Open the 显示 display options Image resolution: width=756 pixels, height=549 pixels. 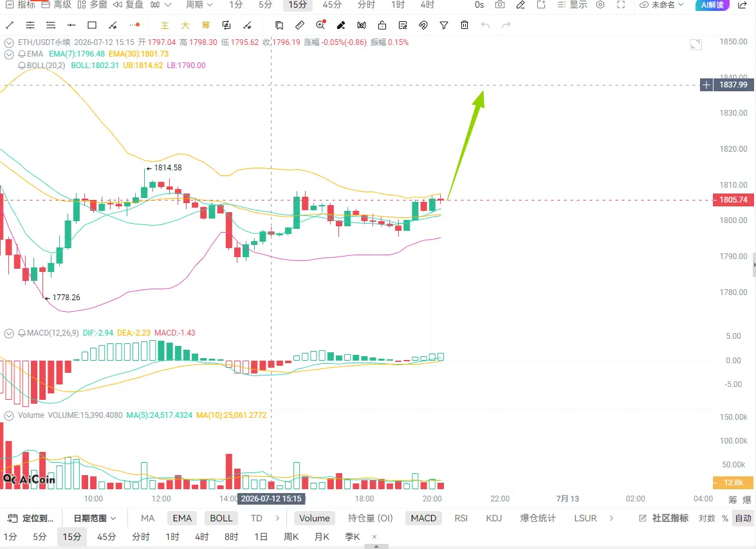point(572,4)
